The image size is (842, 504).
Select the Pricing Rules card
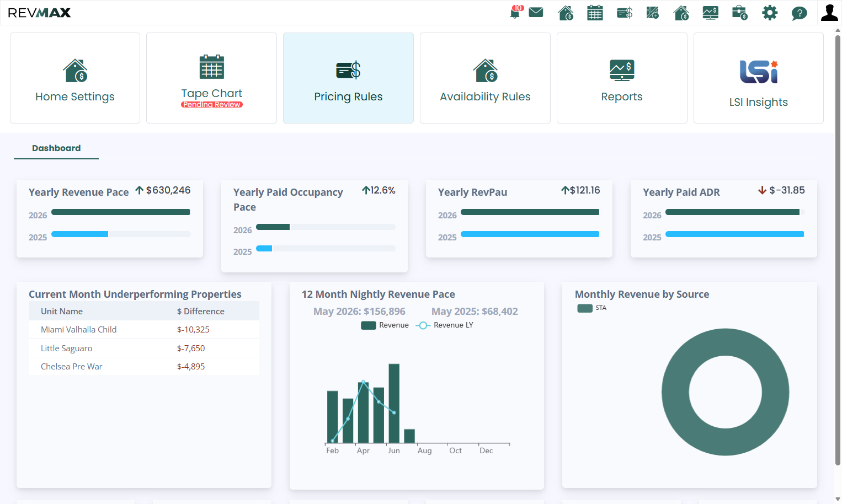348,78
